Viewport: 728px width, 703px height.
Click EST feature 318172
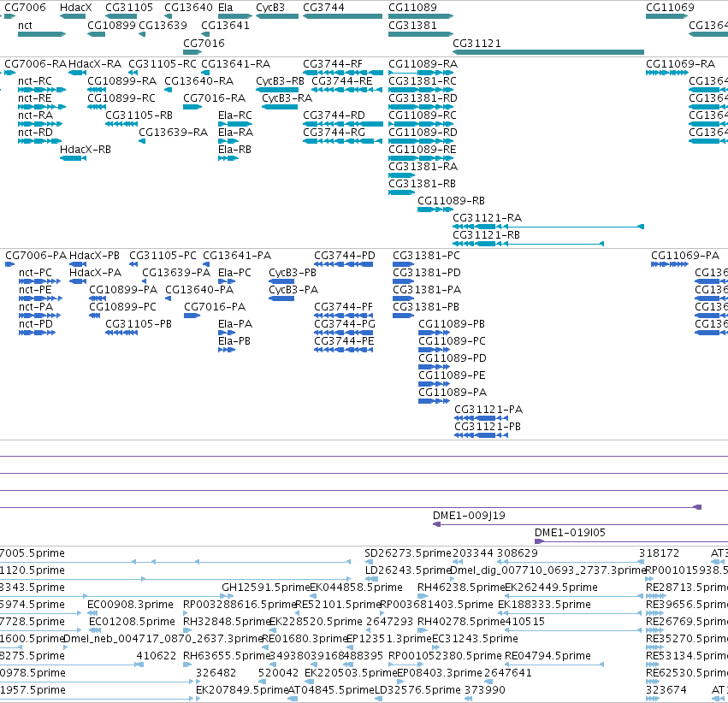642,562
